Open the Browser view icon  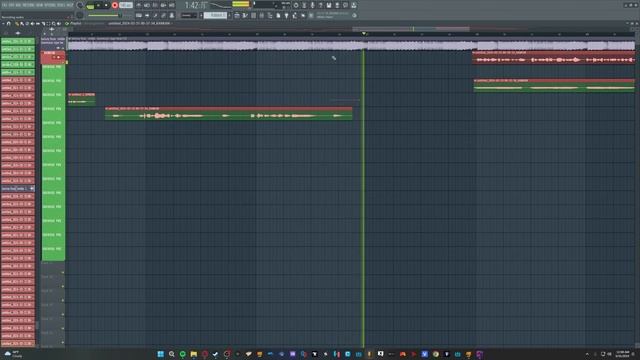pos(270,15)
